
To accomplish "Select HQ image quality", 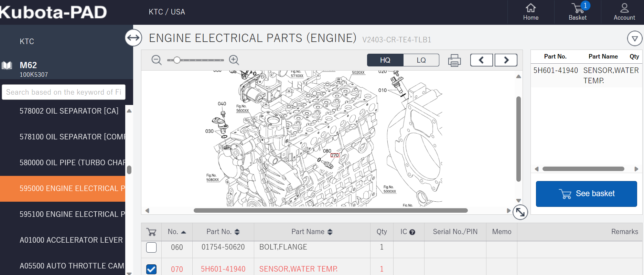I will pos(385,60).
